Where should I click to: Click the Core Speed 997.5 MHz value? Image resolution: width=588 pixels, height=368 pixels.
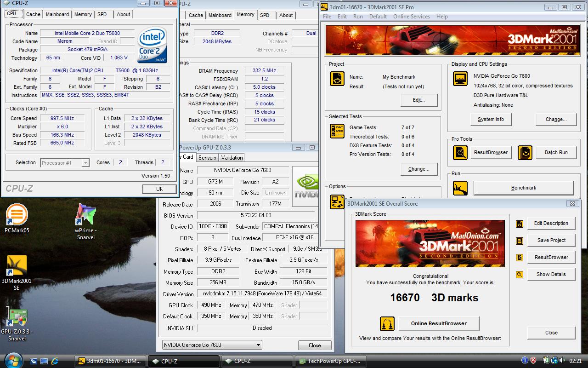(x=62, y=118)
